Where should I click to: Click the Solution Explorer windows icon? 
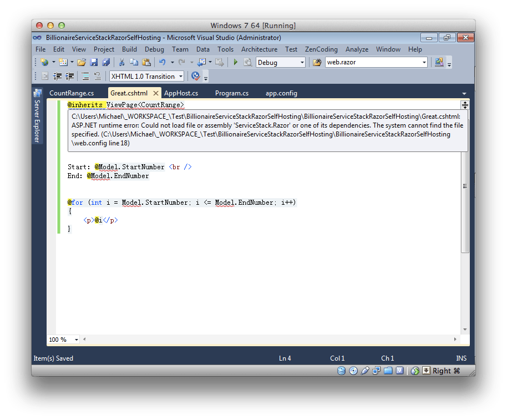[x=439, y=62]
